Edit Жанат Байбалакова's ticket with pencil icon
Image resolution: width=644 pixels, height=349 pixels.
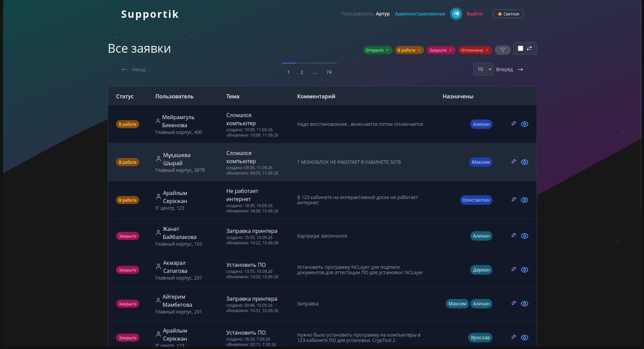pyautogui.click(x=514, y=235)
